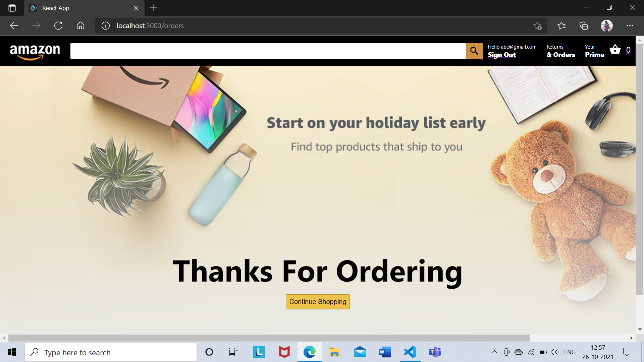Open the shopping basket icon
Image resolution: width=644 pixels, height=362 pixels.
pyautogui.click(x=615, y=50)
